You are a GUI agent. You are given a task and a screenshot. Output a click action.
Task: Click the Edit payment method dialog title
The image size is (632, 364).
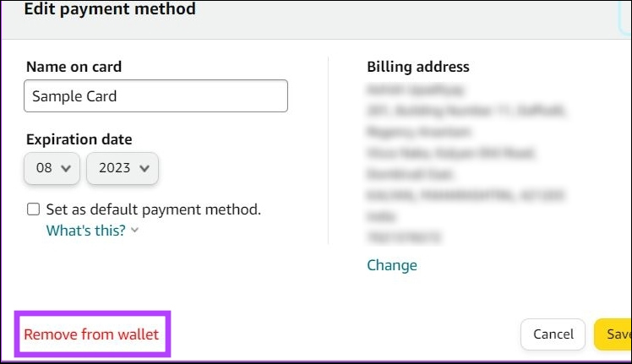(110, 10)
